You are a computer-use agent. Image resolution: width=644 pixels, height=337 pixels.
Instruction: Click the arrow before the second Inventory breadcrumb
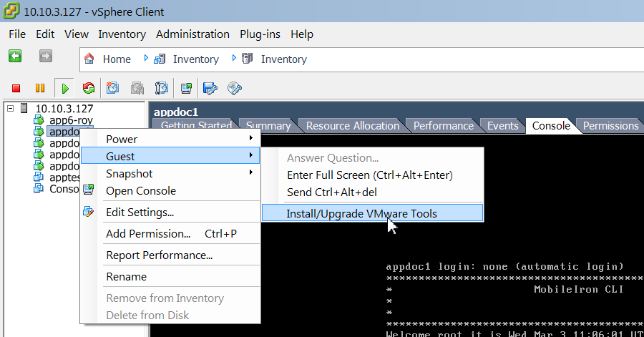point(234,58)
